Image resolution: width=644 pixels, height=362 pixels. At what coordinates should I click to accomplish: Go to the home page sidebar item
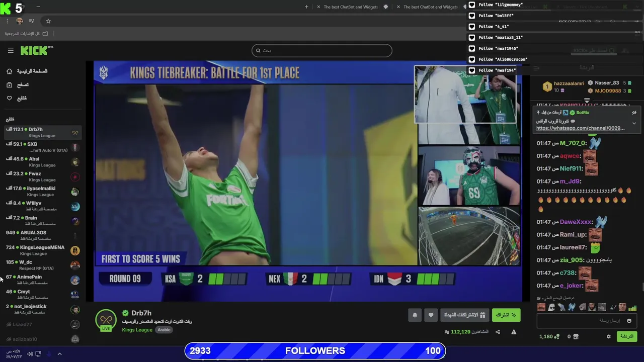(27, 71)
